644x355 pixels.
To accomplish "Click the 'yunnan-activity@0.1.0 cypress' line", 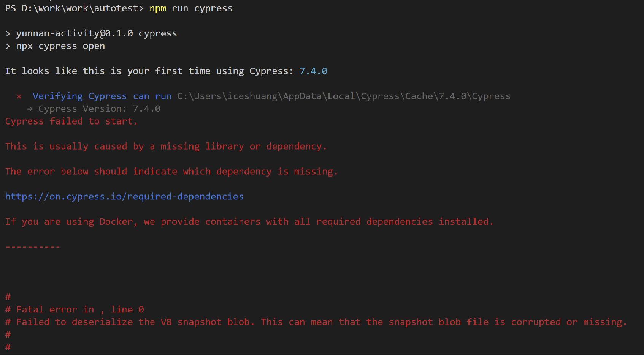I will tap(96, 33).
